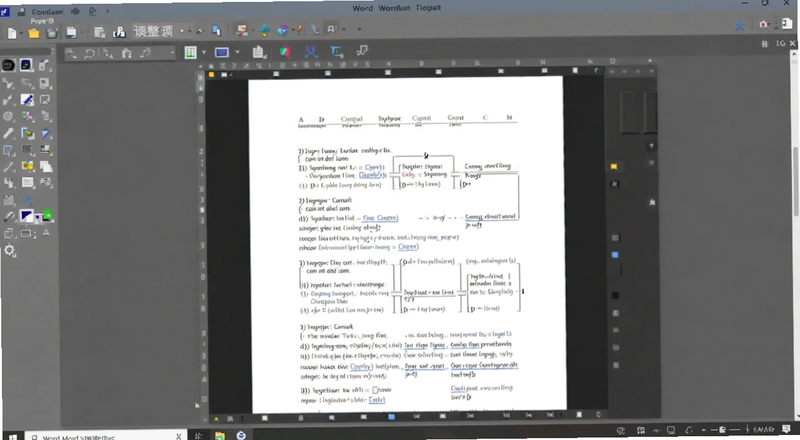Viewport: 800px width, 440px height.
Task: Expand the dropdown beside the Chinese text box
Action: pos(182,31)
